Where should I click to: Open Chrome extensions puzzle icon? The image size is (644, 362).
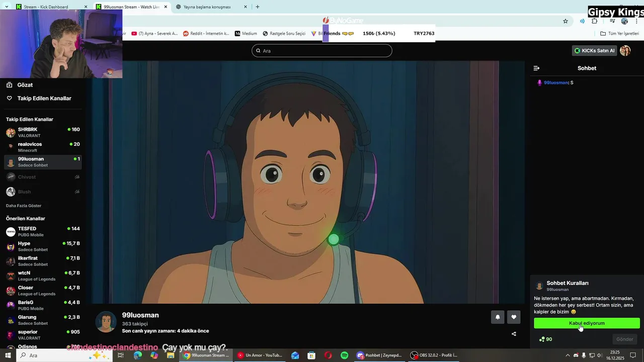point(595,21)
